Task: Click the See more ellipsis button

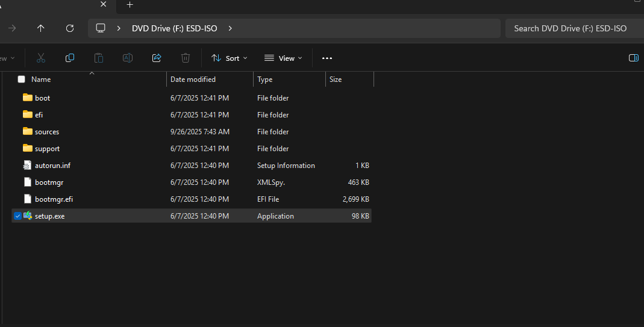Action: pos(327,58)
